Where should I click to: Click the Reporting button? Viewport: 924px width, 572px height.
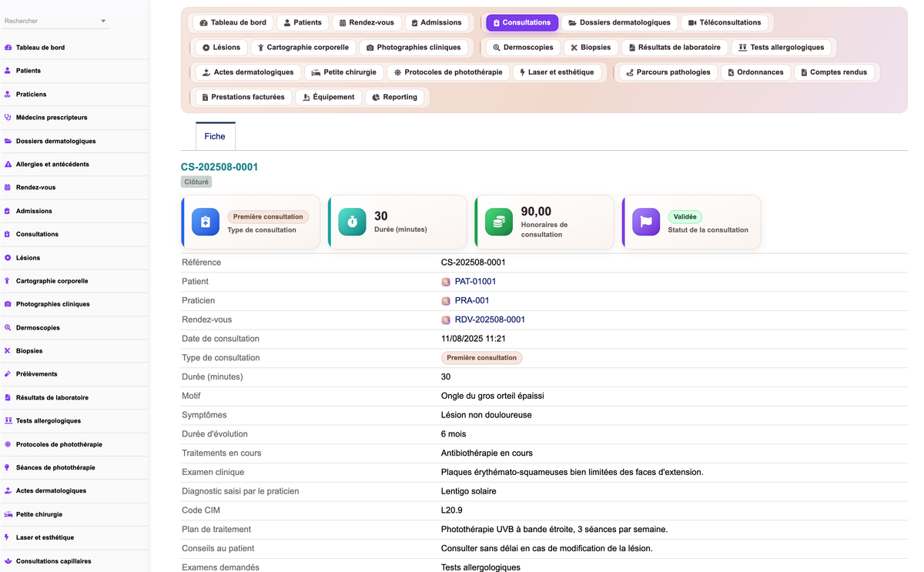[x=395, y=97]
